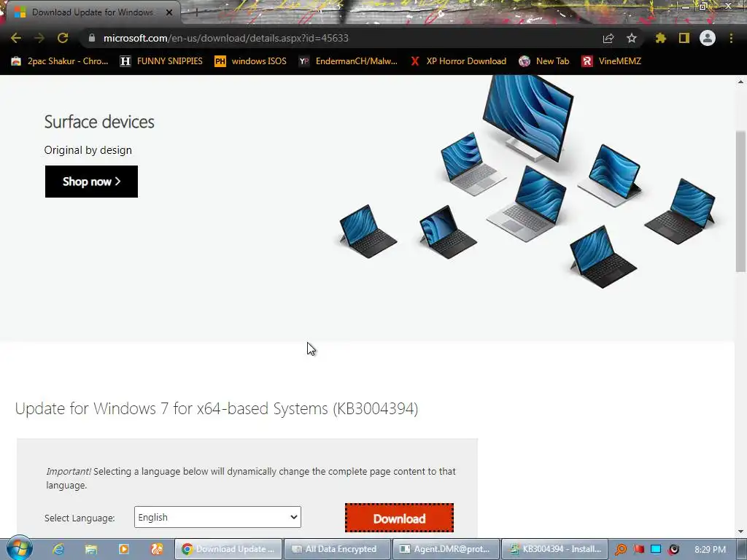Image resolution: width=747 pixels, height=560 pixels.
Task: Open the EndermanCH/Malw... bookmark
Action: [348, 61]
